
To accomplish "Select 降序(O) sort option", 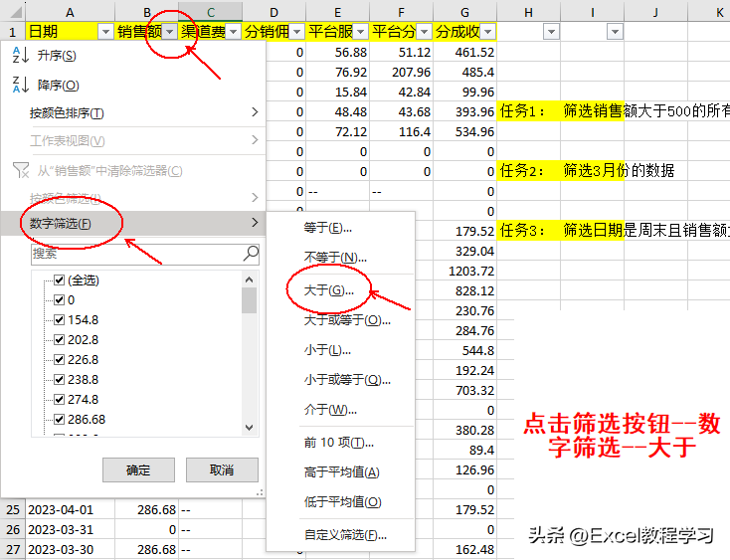I will [x=134, y=86].
